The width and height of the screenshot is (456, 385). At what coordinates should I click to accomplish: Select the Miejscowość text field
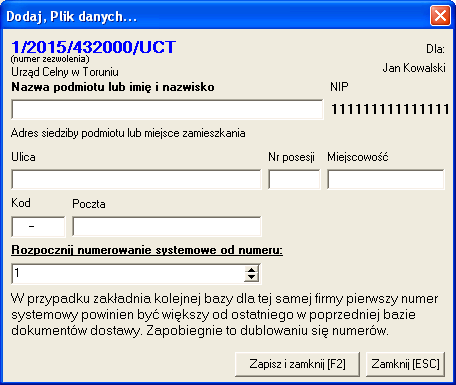click(386, 179)
